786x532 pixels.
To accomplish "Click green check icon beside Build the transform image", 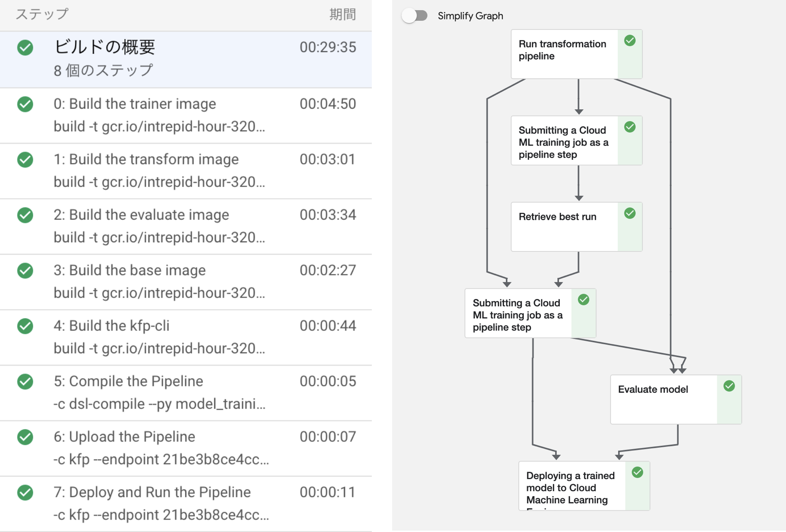I will [x=25, y=159].
